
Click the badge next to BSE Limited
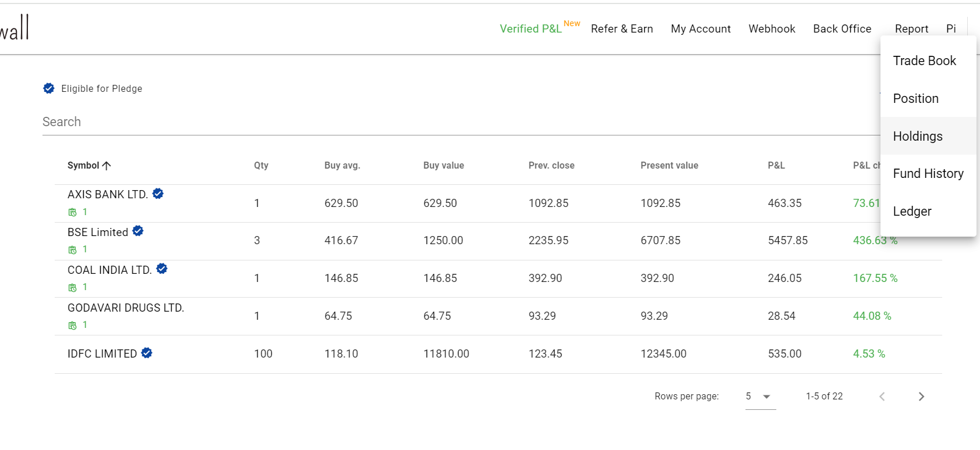coord(138,231)
